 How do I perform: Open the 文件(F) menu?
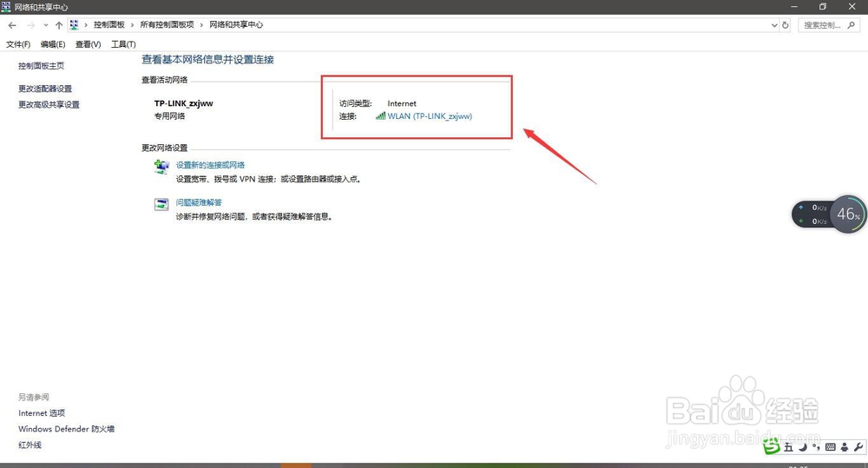point(18,44)
